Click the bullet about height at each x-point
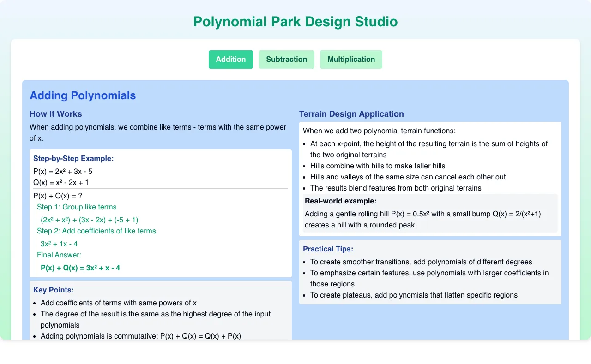Viewport: 591px width, 364px height. coord(429,149)
